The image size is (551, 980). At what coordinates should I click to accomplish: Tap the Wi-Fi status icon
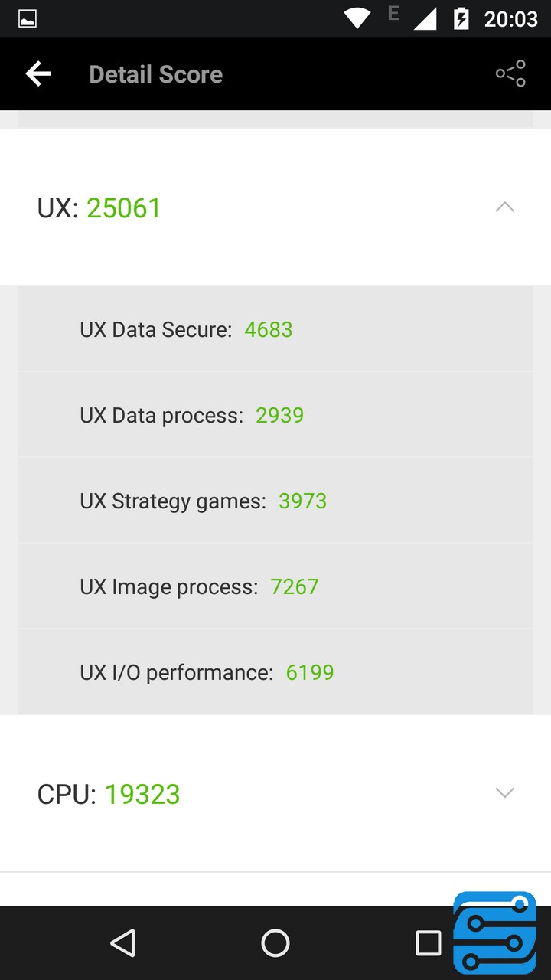click(x=357, y=18)
